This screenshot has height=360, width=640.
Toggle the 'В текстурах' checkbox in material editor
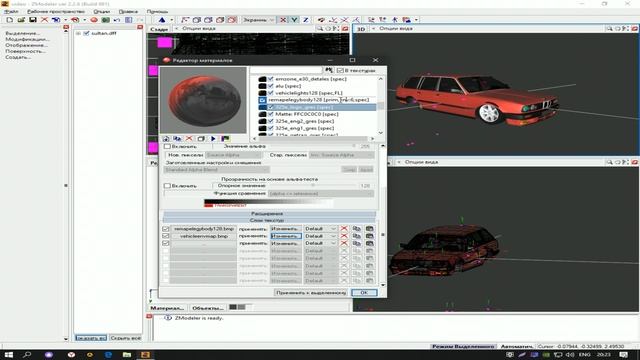(x=340, y=70)
